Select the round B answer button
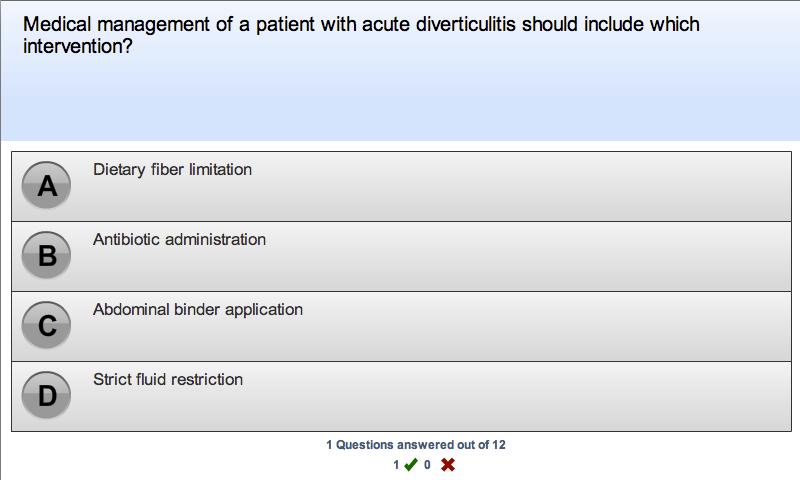The height and width of the screenshot is (480, 800). pyautogui.click(x=47, y=256)
